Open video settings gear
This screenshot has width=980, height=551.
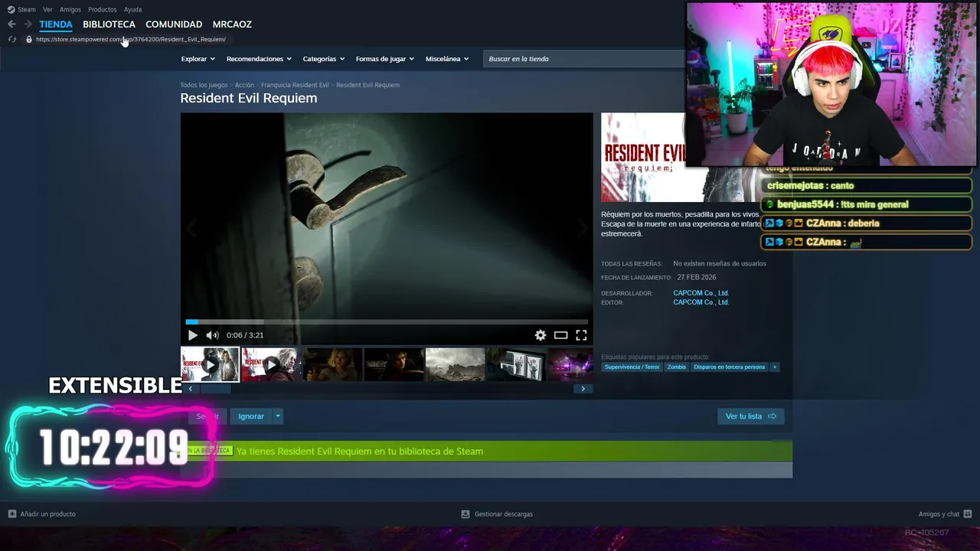(541, 335)
